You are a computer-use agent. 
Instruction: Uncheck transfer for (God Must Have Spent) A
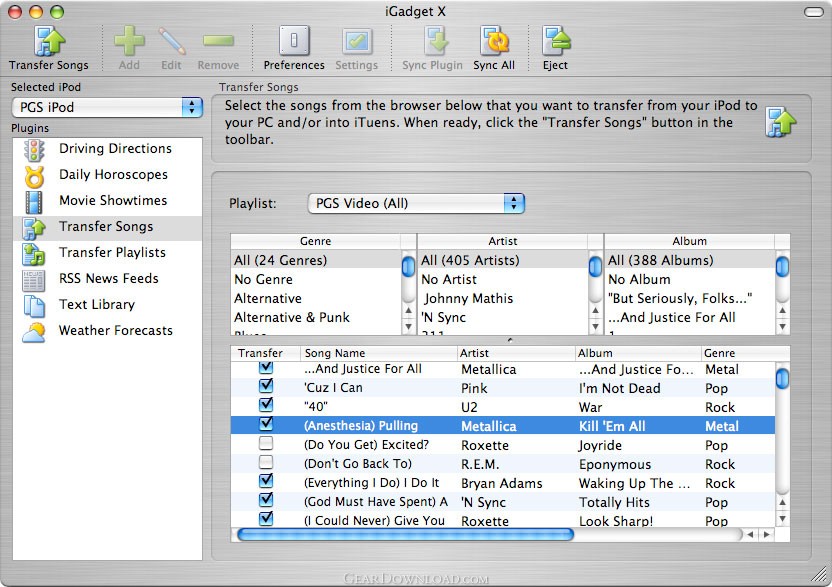point(266,500)
